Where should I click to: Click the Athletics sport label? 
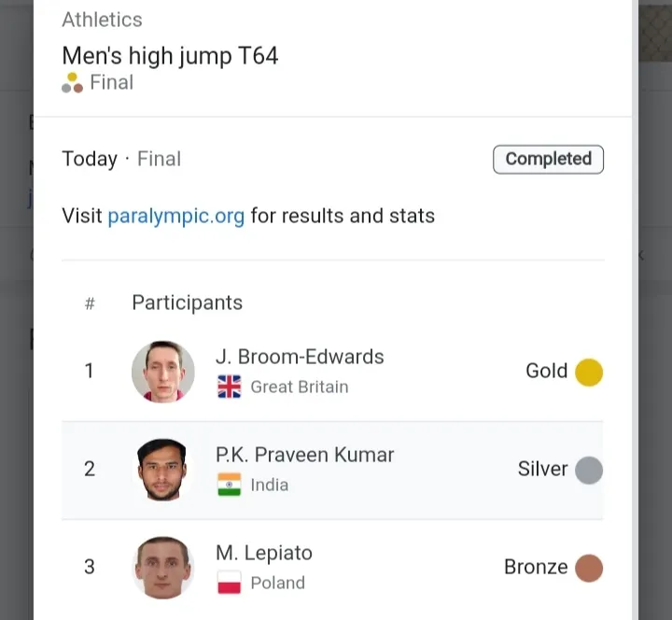[102, 20]
